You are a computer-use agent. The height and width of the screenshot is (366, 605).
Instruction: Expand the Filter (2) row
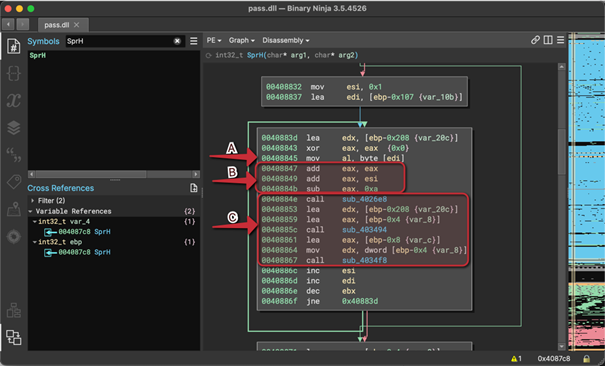33,201
